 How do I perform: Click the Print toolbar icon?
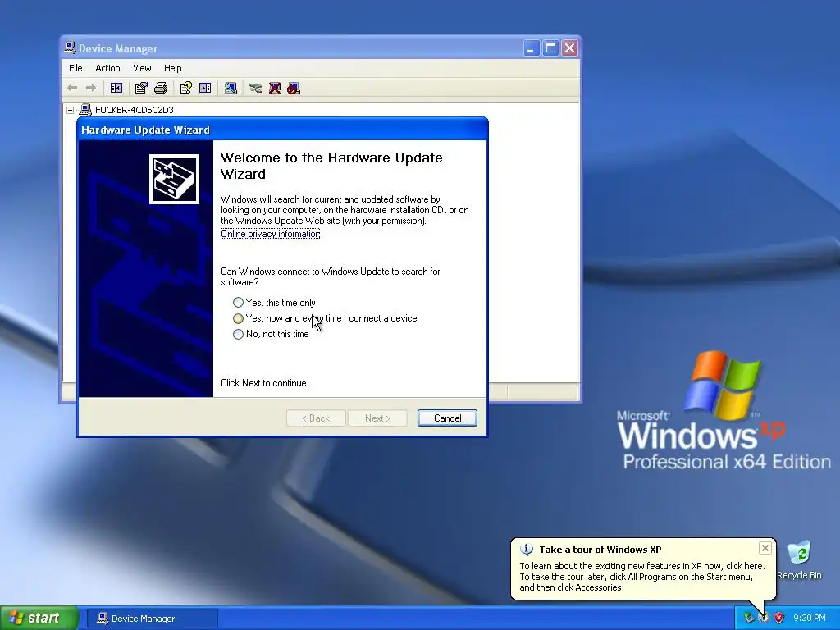(x=161, y=88)
